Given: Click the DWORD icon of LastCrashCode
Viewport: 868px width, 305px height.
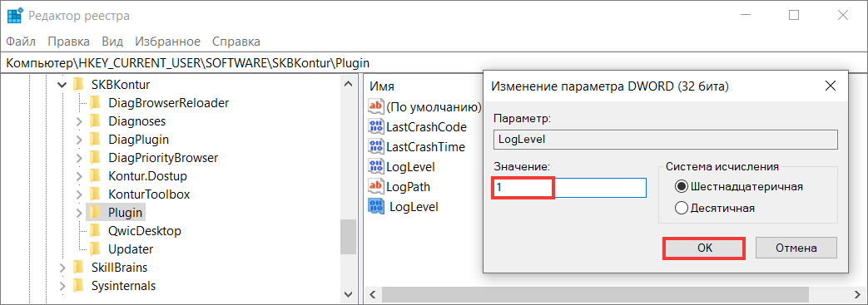Looking at the screenshot, I should click(376, 126).
